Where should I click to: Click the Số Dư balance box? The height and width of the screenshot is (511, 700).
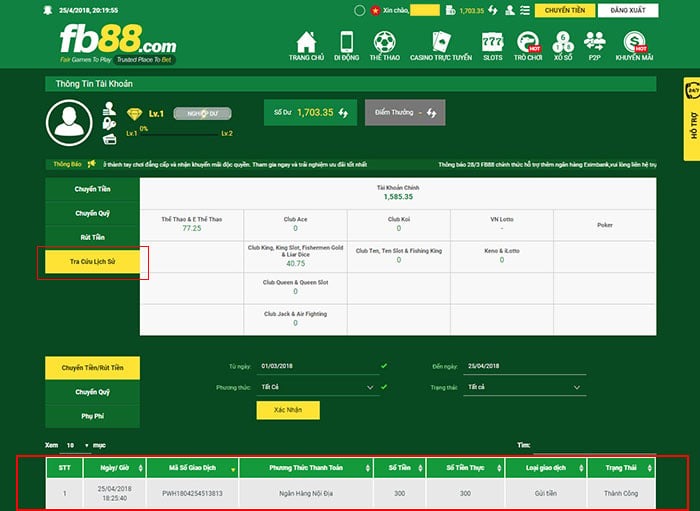310,112
